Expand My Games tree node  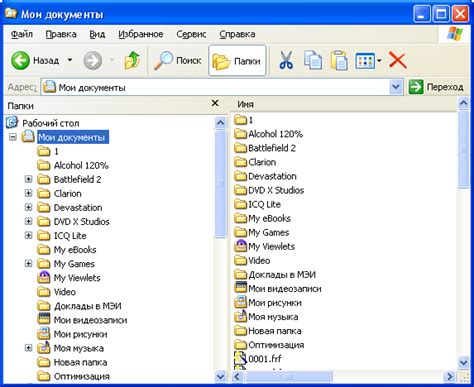click(x=29, y=264)
